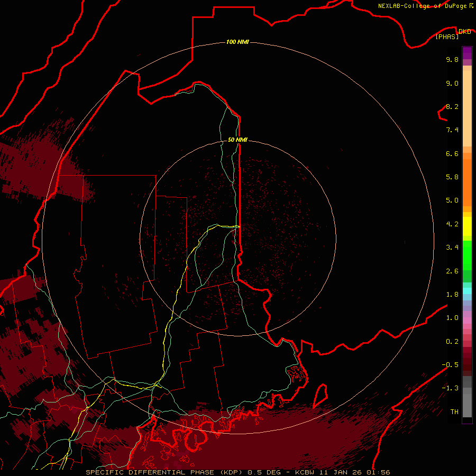476x476 pixels.
Task: Pick the large orange band on color scale
Action: (467, 183)
